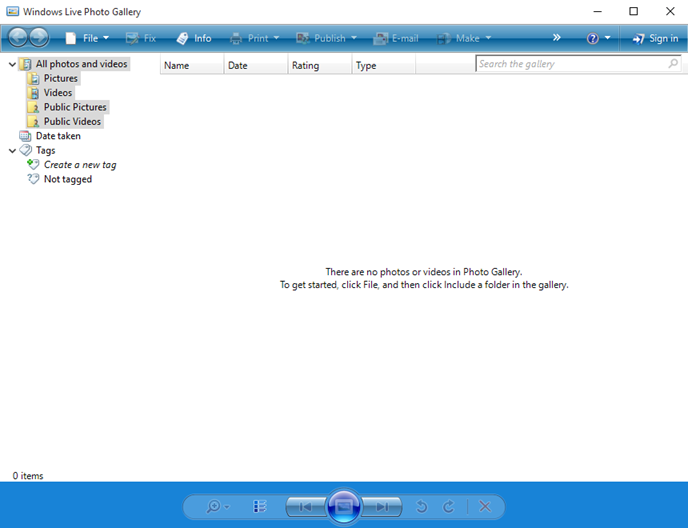Click the Delete X icon
Image resolution: width=688 pixels, height=528 pixels.
pos(485,506)
